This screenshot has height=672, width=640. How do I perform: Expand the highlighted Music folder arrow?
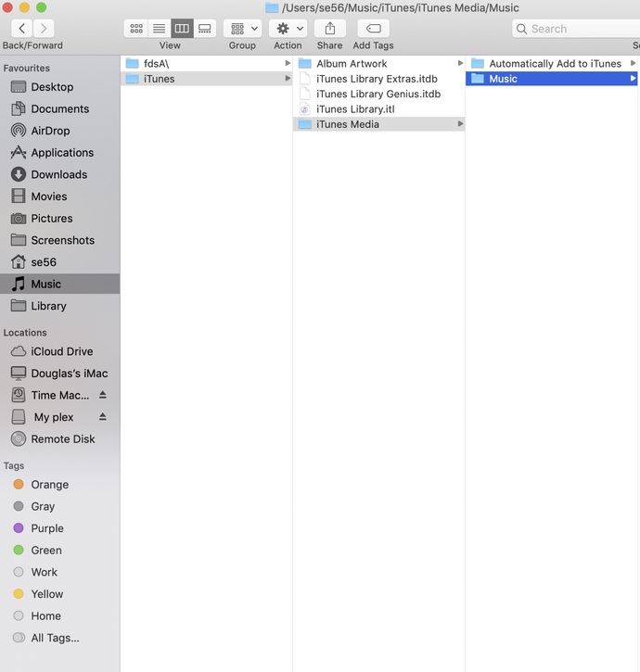pos(633,79)
